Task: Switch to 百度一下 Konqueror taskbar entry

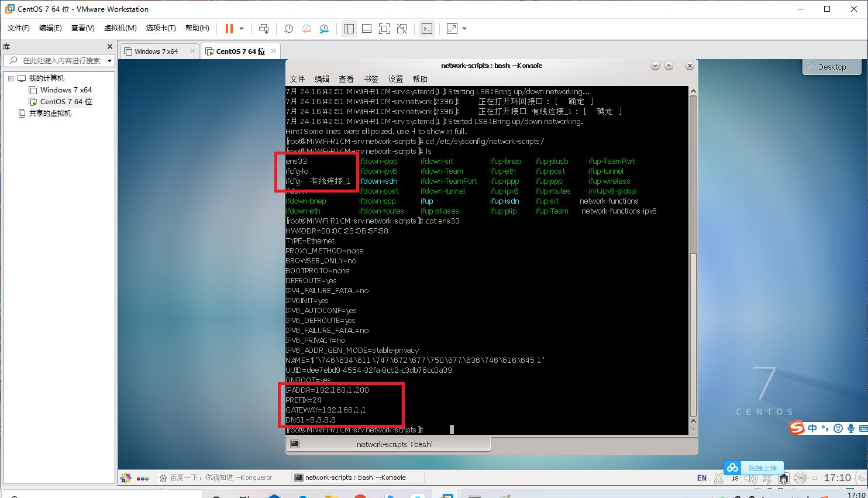Action: 216,478
